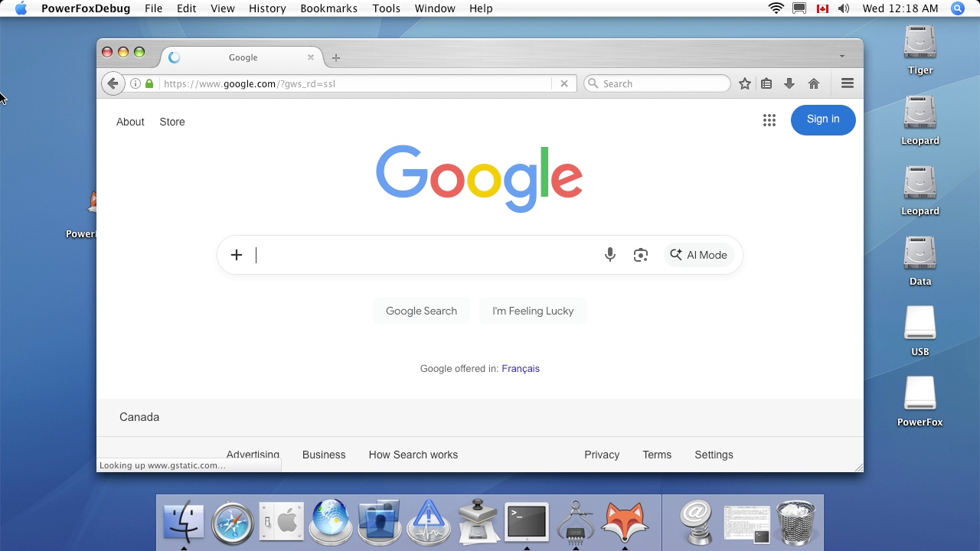
Task: Switch to AI Mode
Action: pyautogui.click(x=699, y=255)
